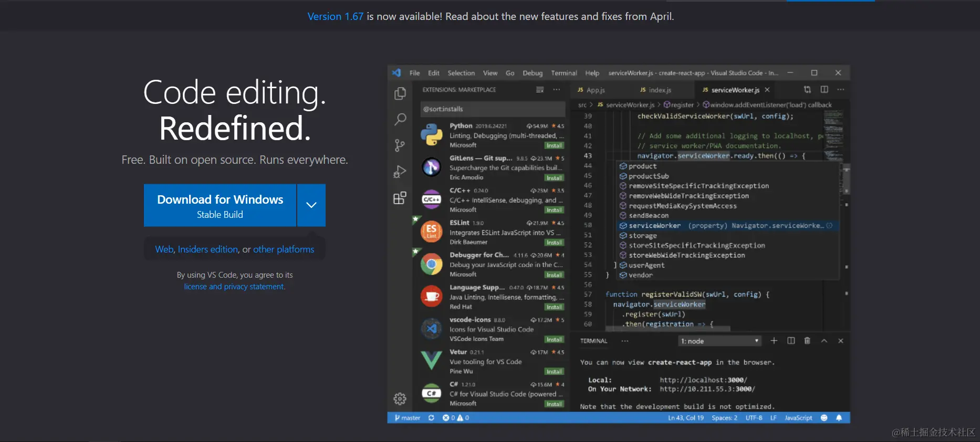Open the '1: node' terminal dropdown
Image resolution: width=980 pixels, height=442 pixels.
pos(720,341)
